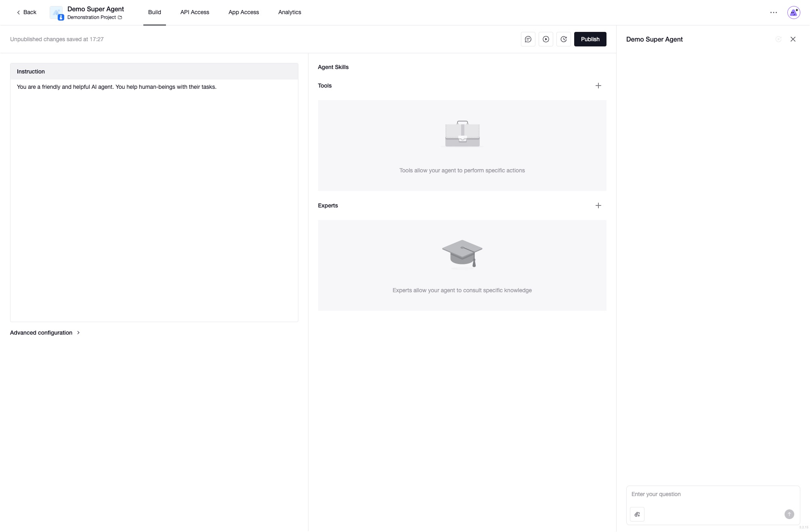Click the folder icon beside Demonstration Project
The width and height of the screenshot is (810, 532).
120,17
